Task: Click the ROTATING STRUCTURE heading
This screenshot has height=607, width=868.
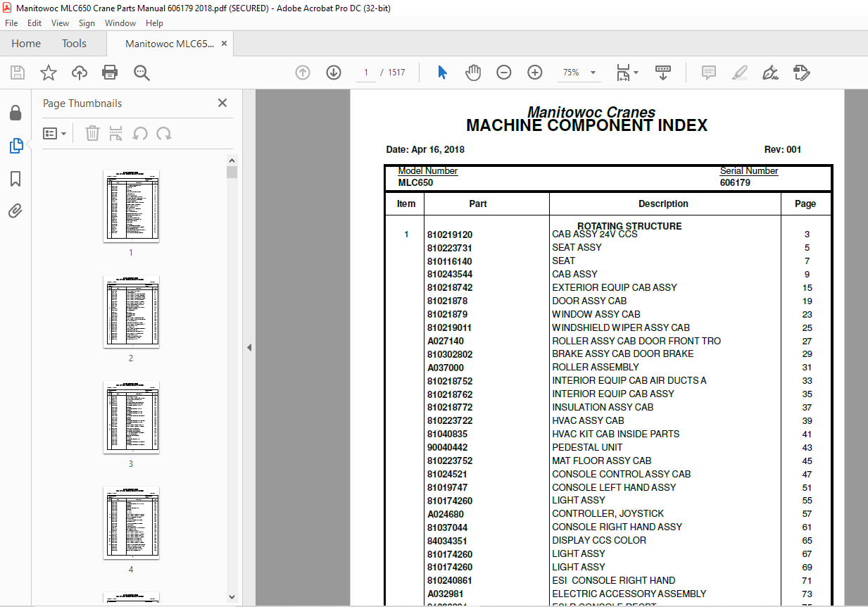Action: [x=629, y=226]
